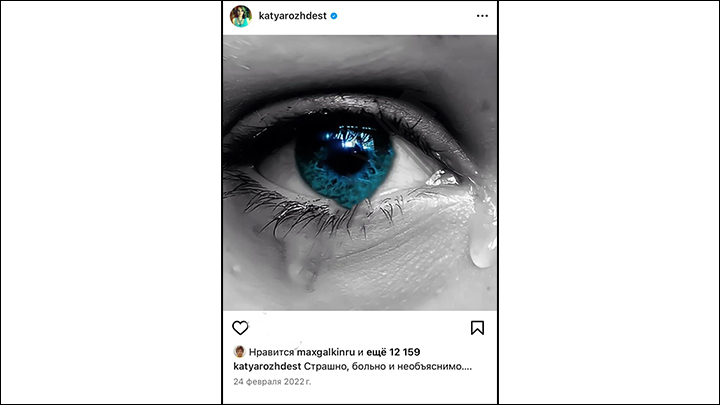Expand the caption via the trailing ellipsis

[467, 368]
